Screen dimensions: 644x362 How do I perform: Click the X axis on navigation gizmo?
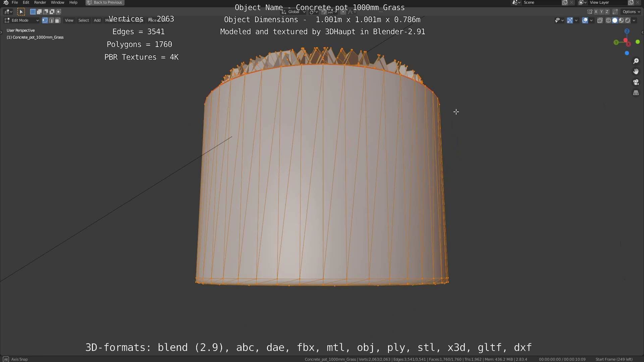[x=628, y=44]
